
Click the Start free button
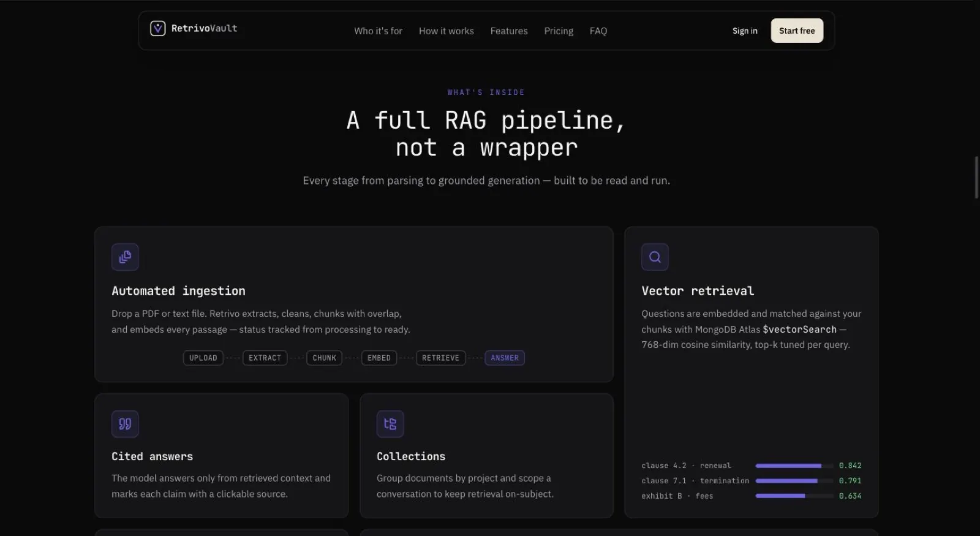pyautogui.click(x=797, y=31)
